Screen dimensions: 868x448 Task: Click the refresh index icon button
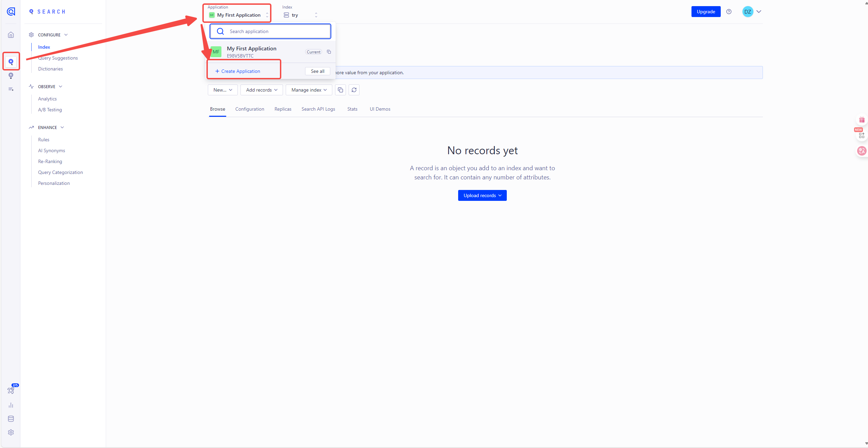pos(354,90)
